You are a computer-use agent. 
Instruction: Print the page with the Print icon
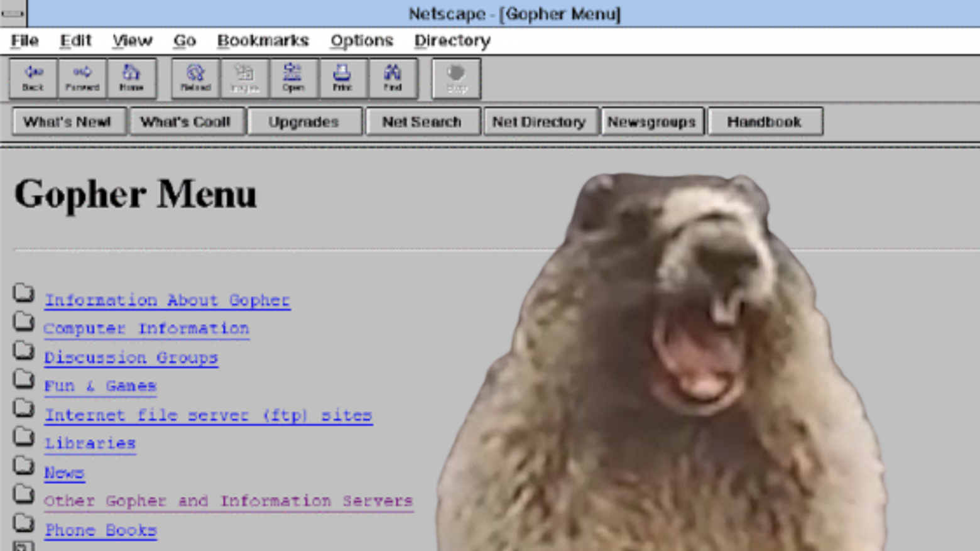point(343,77)
